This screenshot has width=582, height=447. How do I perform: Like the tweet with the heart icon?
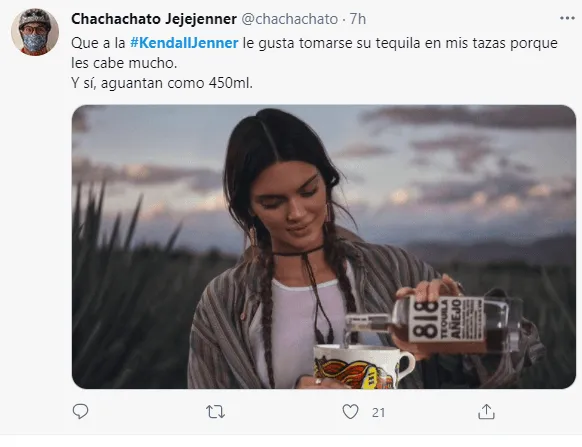click(x=350, y=412)
